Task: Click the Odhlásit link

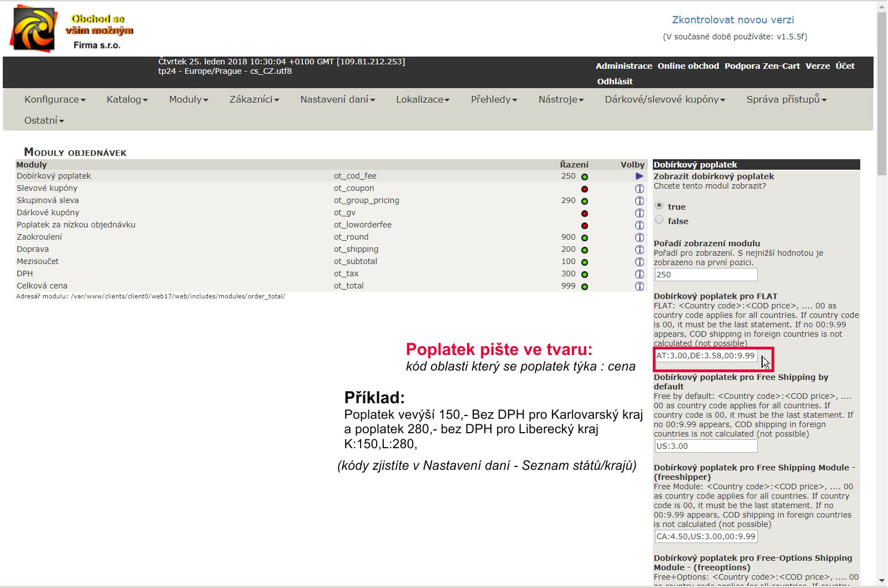Action: point(615,82)
